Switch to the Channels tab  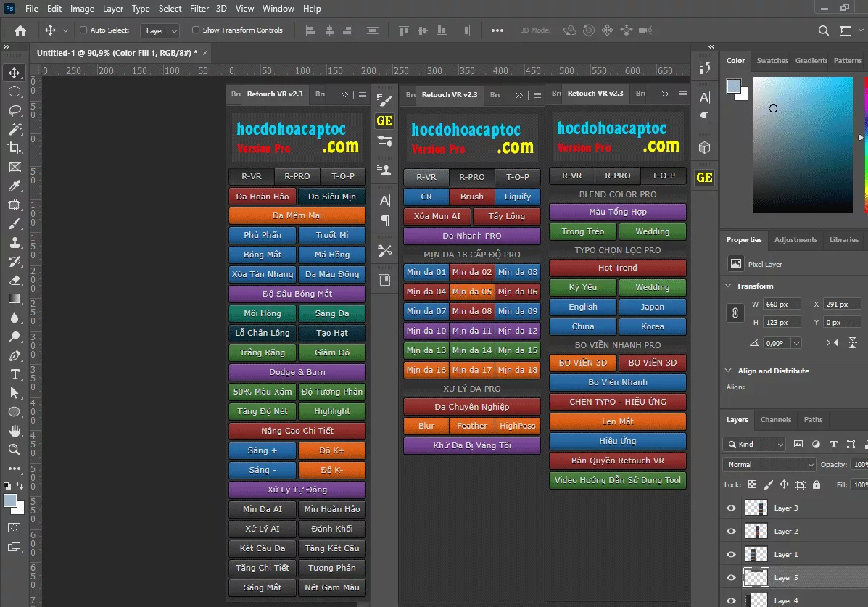(x=775, y=420)
